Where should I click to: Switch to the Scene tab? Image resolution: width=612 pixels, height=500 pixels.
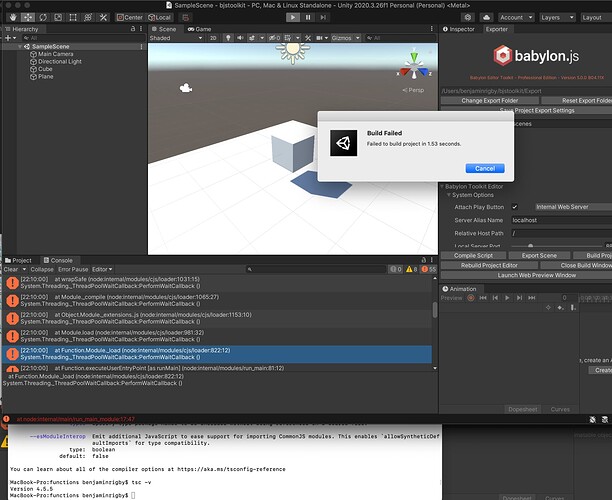[x=164, y=29]
